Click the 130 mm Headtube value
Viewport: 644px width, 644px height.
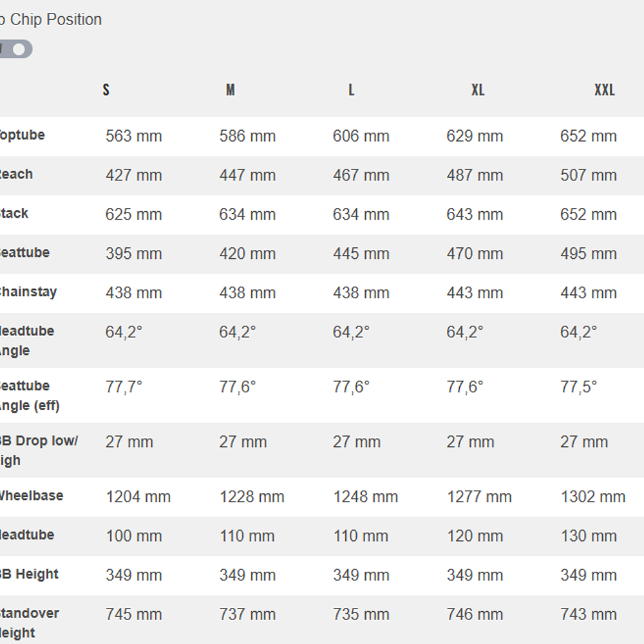click(x=588, y=536)
